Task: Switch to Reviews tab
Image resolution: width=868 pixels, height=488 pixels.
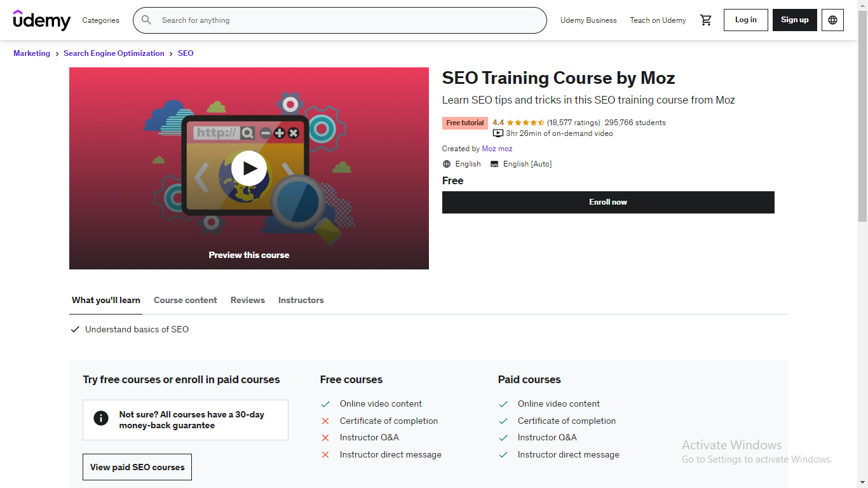Action: pyautogui.click(x=248, y=300)
